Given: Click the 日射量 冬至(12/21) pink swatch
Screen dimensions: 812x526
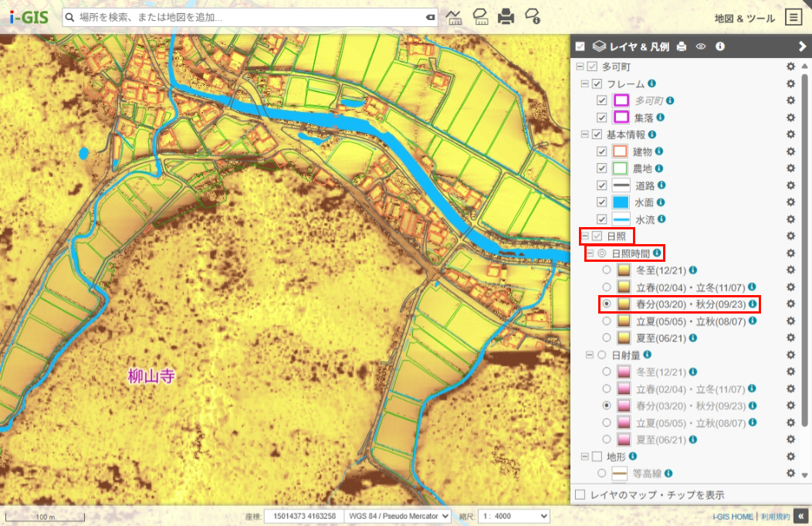Looking at the screenshot, I should [x=624, y=372].
